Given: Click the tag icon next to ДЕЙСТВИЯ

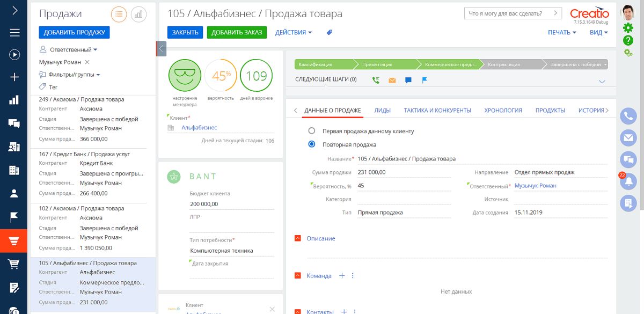Looking at the screenshot, I should [x=330, y=32].
